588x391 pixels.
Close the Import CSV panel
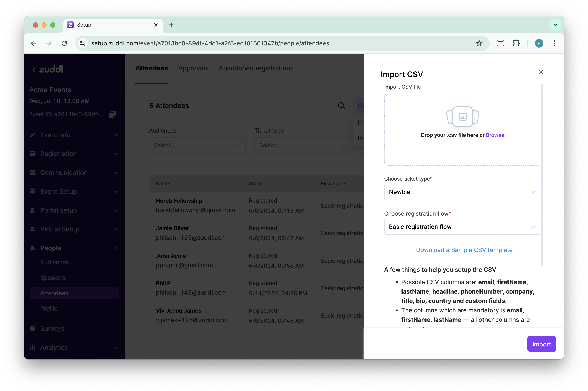click(541, 72)
